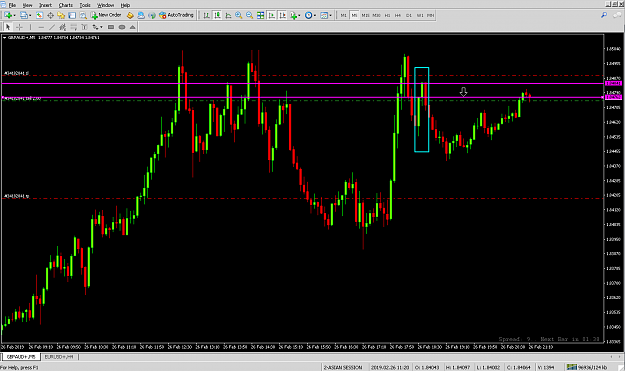Zoom in on the chart
The height and width of the screenshot is (371, 625).
pos(238,15)
